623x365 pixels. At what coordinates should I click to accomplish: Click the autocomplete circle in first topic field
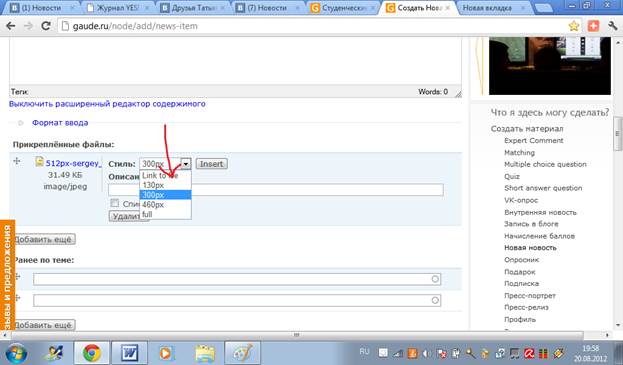pos(435,279)
